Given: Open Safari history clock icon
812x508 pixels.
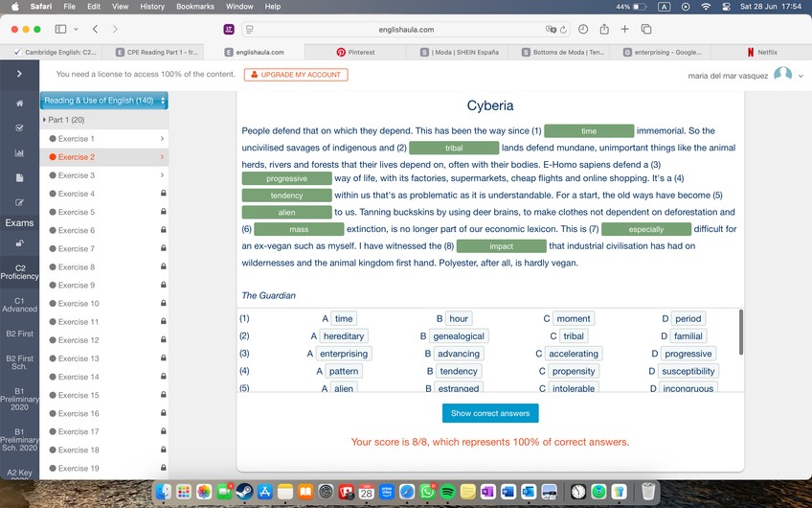Looking at the screenshot, I should point(583,29).
